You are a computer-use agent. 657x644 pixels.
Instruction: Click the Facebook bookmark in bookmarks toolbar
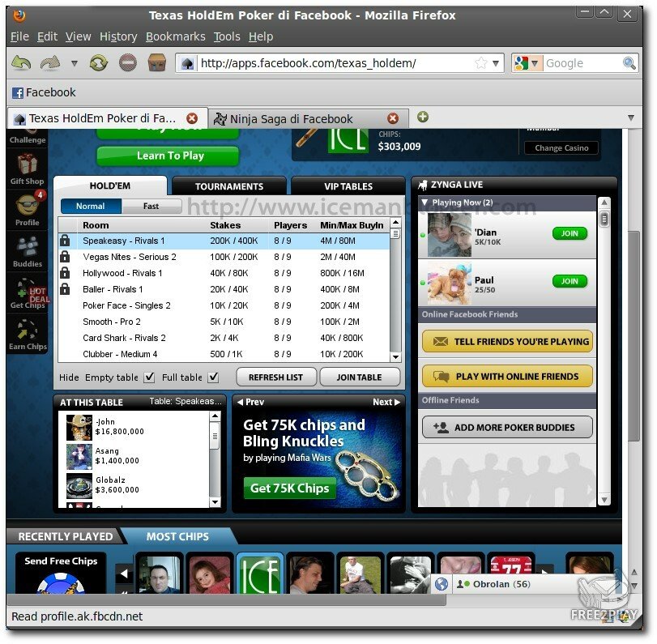(44, 92)
